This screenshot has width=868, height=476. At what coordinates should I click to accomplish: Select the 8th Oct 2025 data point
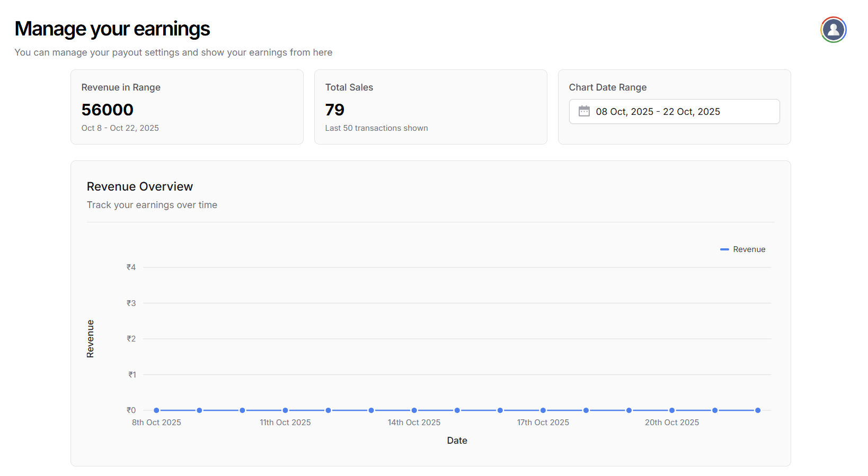click(156, 410)
